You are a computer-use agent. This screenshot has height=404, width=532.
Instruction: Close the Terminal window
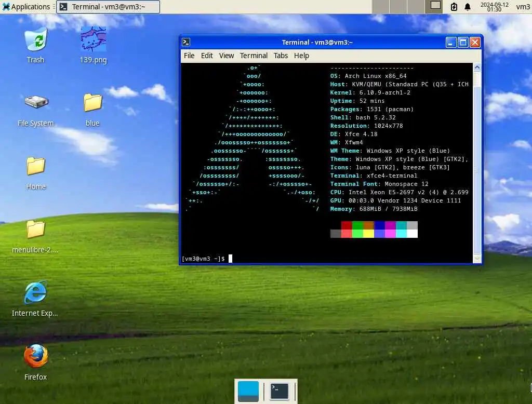(x=475, y=43)
